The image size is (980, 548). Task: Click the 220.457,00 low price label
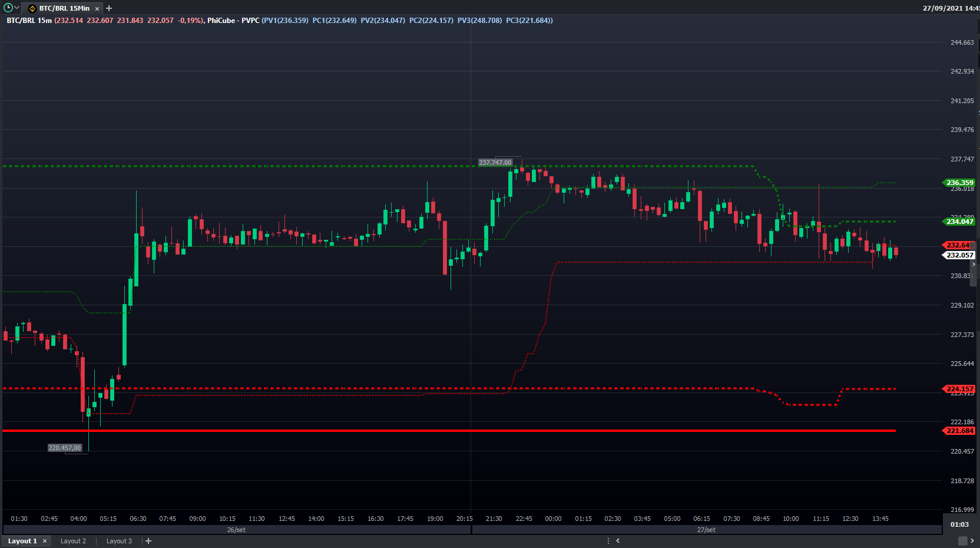(x=65, y=448)
